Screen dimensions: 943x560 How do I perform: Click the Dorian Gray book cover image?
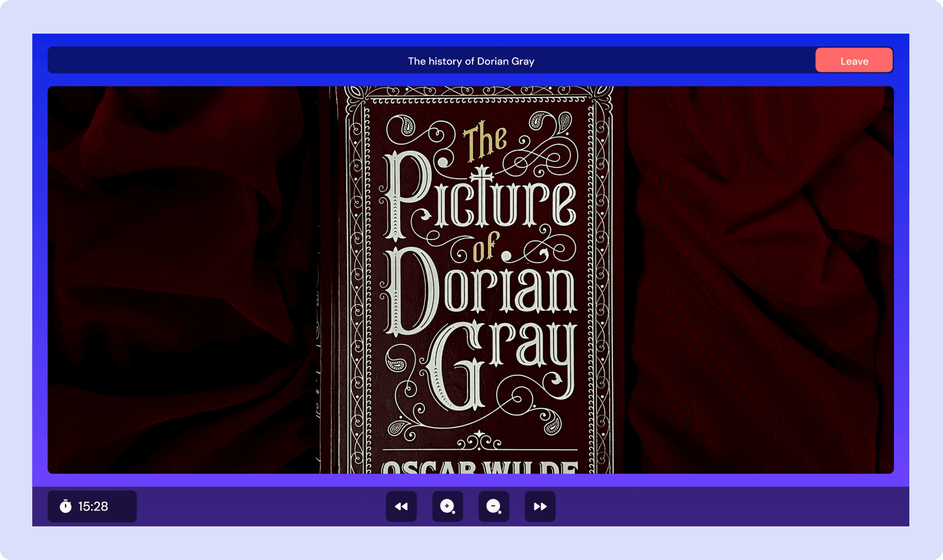471,280
